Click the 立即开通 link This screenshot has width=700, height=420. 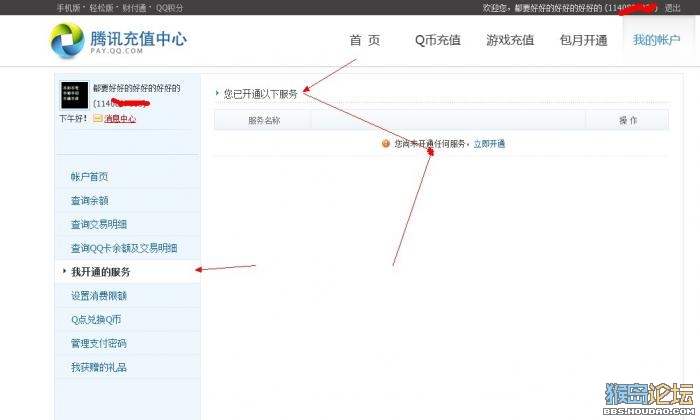click(x=489, y=144)
